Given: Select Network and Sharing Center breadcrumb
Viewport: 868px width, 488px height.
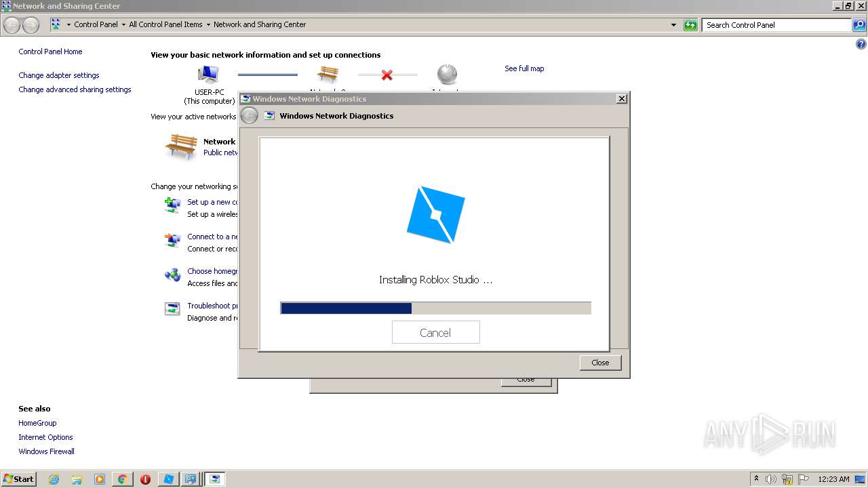Looking at the screenshot, I should coord(260,24).
